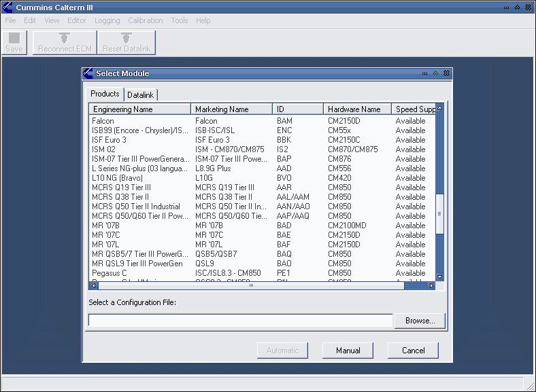Select the ISM-07 Tier III PowerGenera... row
This screenshot has height=392, width=536.
tap(262, 159)
